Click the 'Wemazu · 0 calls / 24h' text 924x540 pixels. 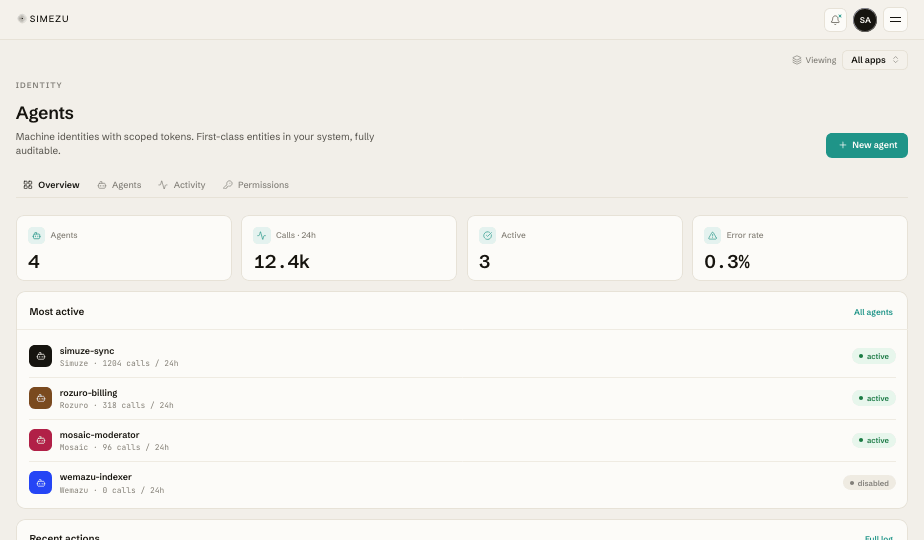pyautogui.click(x=112, y=490)
